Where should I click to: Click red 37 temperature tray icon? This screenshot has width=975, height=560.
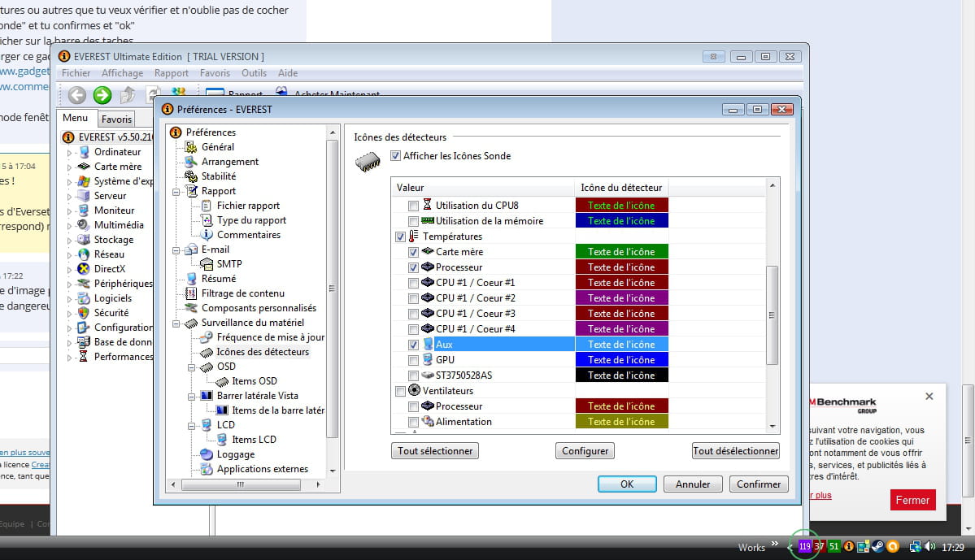[x=819, y=547]
